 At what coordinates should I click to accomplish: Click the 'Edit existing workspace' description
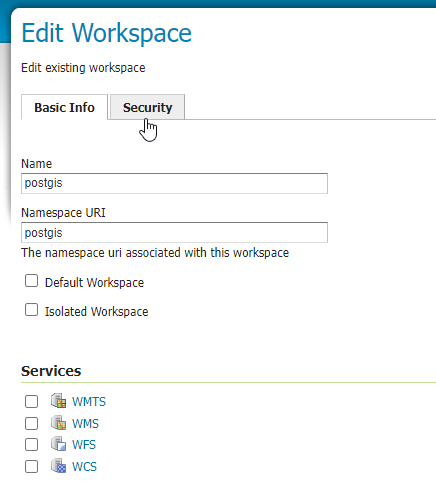(83, 68)
